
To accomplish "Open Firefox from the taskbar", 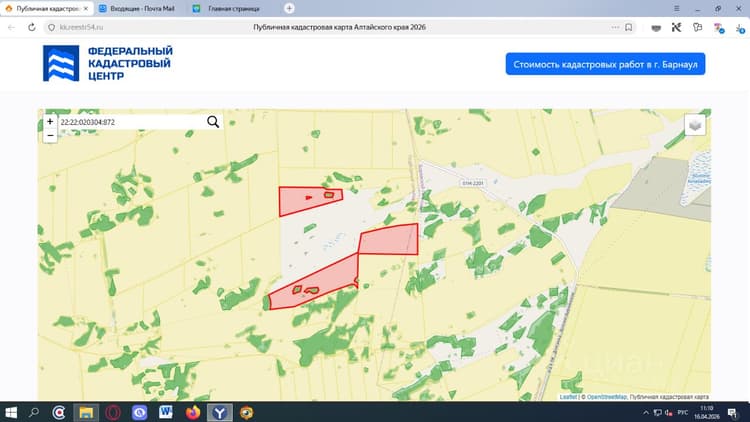I will click(x=193, y=412).
